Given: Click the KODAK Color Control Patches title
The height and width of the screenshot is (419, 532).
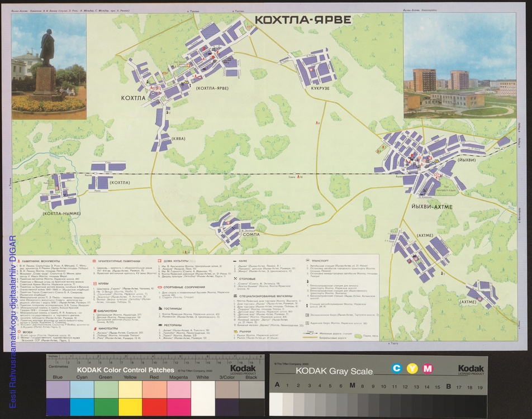Looking at the screenshot, I should 126,370.
